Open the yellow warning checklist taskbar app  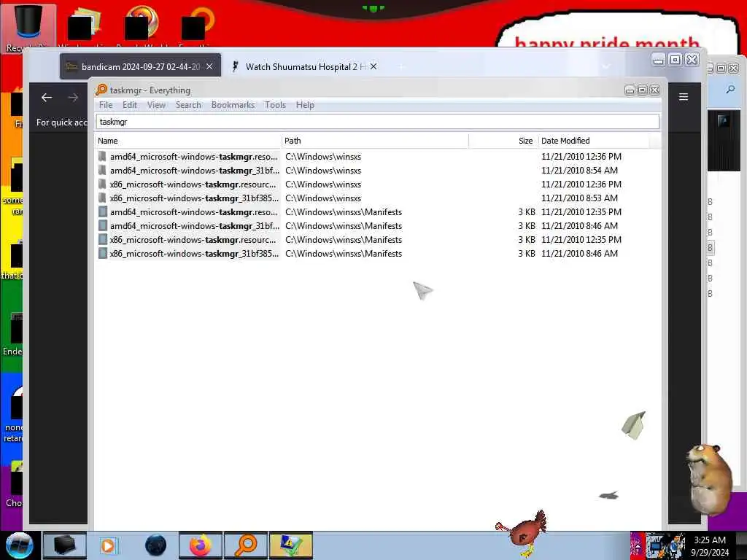291,545
